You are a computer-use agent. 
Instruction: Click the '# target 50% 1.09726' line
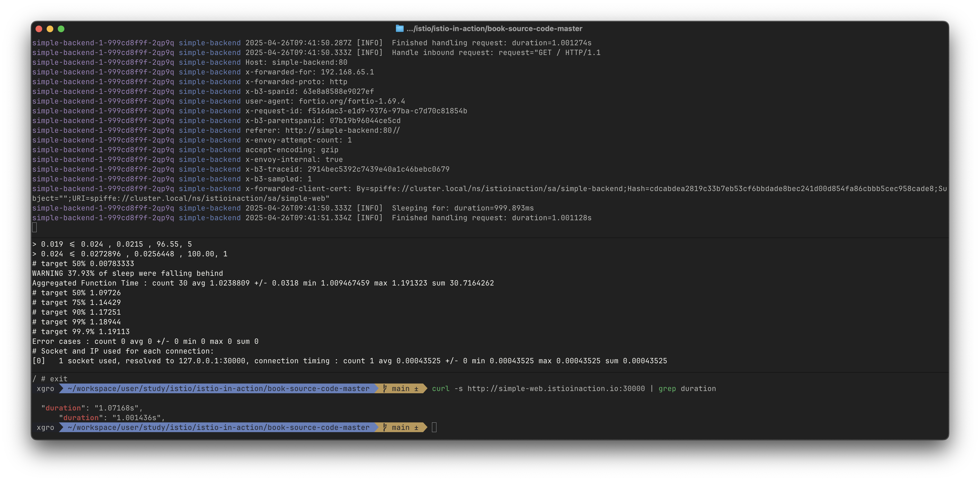(76, 293)
